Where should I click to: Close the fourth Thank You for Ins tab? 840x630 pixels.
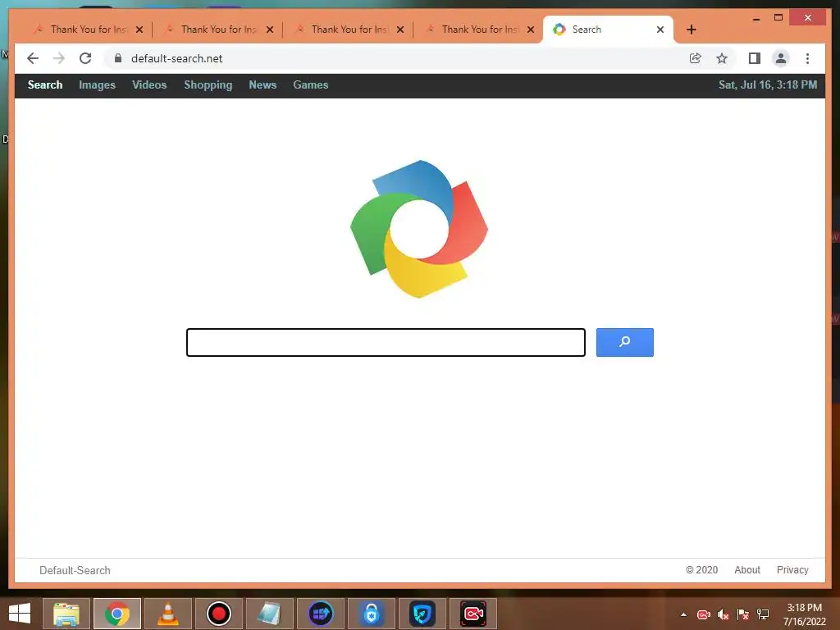pyautogui.click(x=531, y=30)
